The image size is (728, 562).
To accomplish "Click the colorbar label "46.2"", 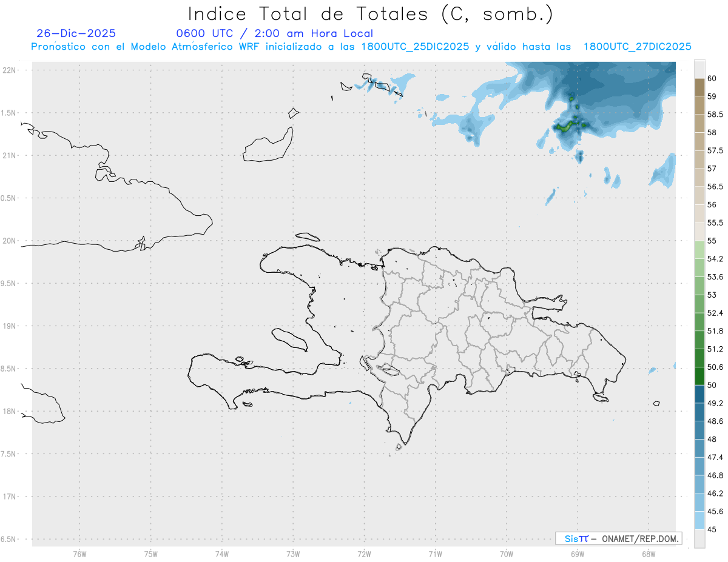I will (715, 493).
